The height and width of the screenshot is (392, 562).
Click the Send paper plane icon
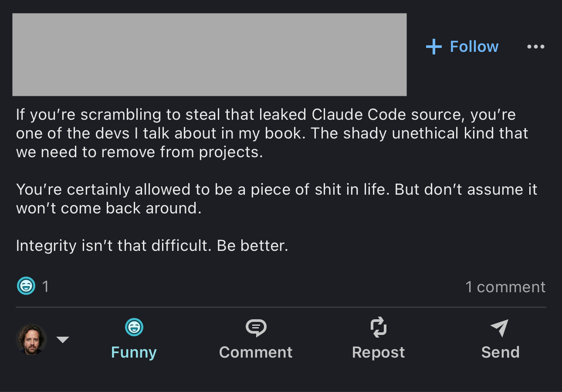pos(500,327)
